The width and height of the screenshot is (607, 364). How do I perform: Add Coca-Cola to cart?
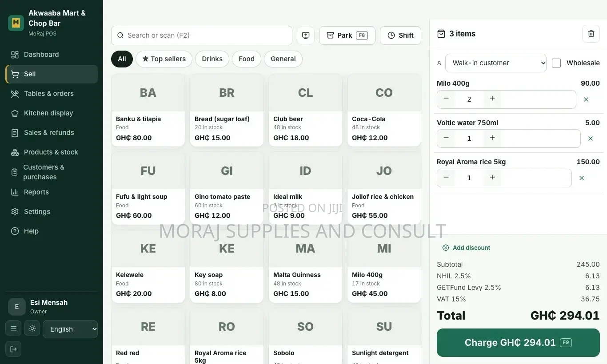coord(384,110)
